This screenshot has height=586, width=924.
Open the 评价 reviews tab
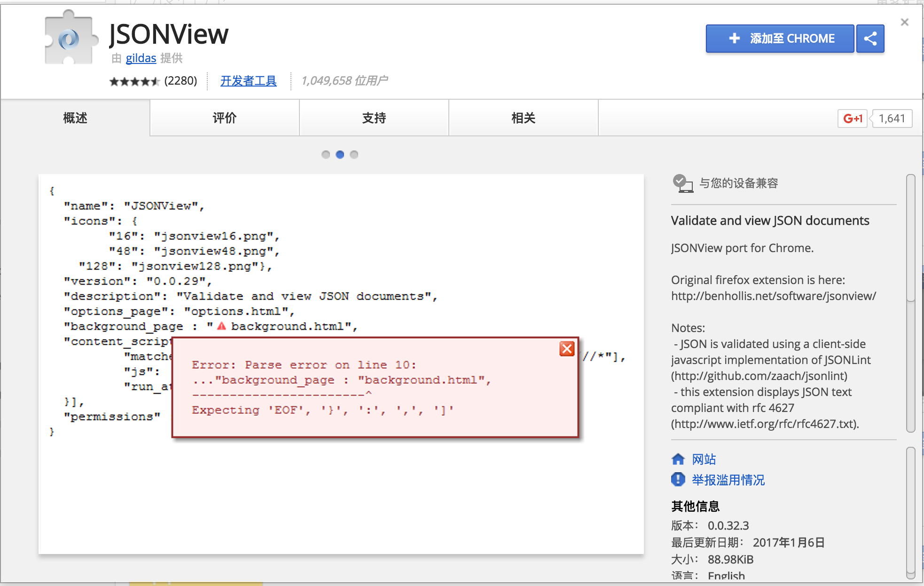[x=224, y=118]
